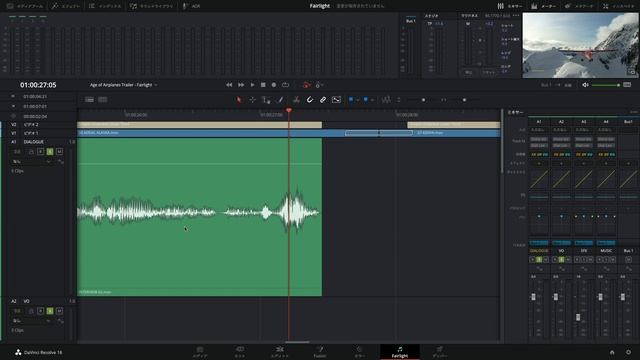Toggle the link selection icon
This screenshot has height=360, width=640.
[323, 100]
